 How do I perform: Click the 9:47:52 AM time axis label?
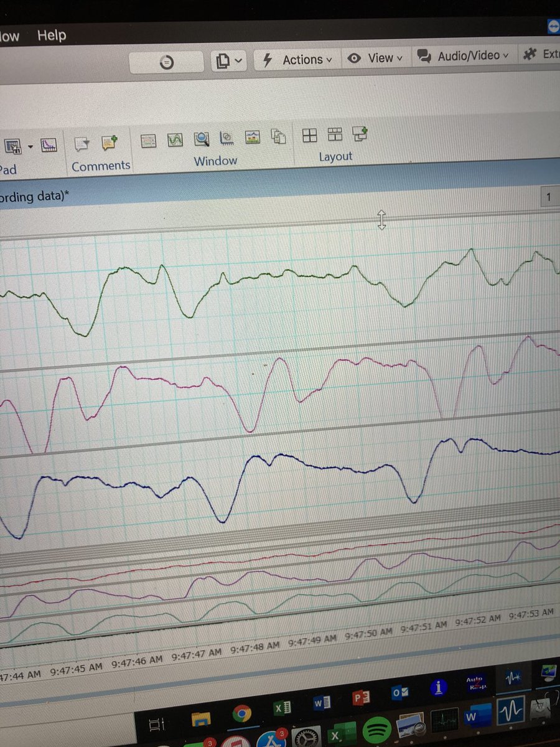click(477, 621)
